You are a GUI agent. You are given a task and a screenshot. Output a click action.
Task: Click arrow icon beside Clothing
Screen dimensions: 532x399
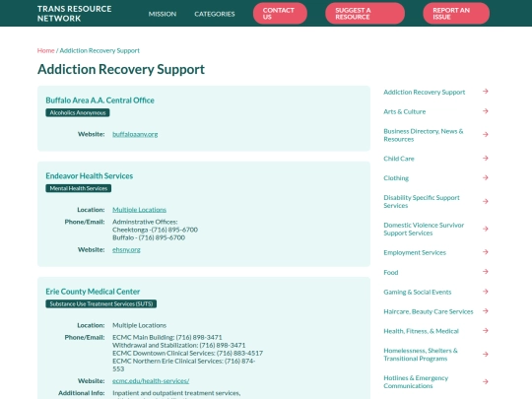point(486,177)
